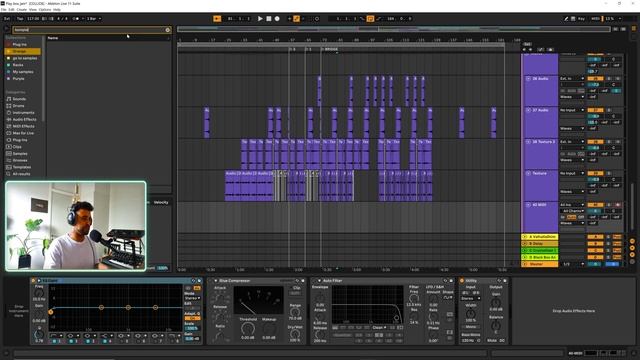Open the Drums category
Viewport: 640px width, 360px height.
(x=18, y=106)
